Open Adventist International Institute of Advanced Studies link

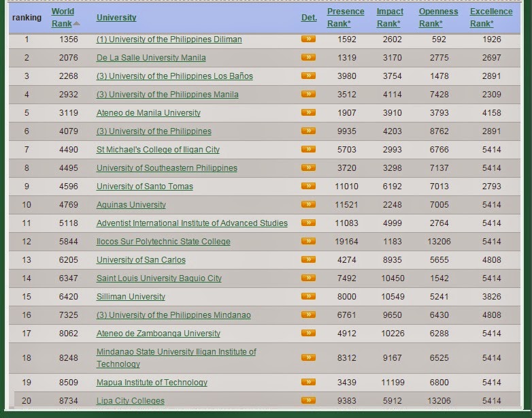click(x=192, y=223)
